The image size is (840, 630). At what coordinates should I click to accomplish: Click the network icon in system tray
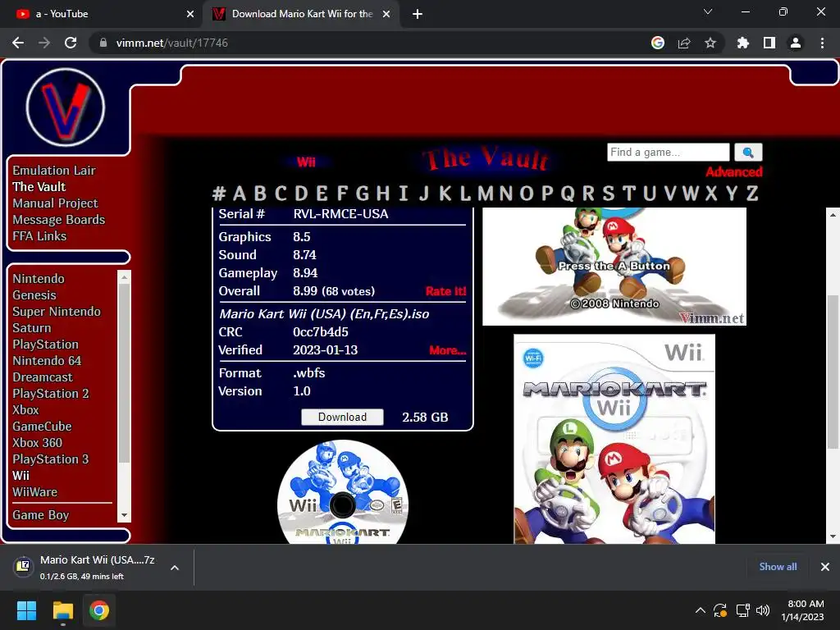pyautogui.click(x=742, y=610)
